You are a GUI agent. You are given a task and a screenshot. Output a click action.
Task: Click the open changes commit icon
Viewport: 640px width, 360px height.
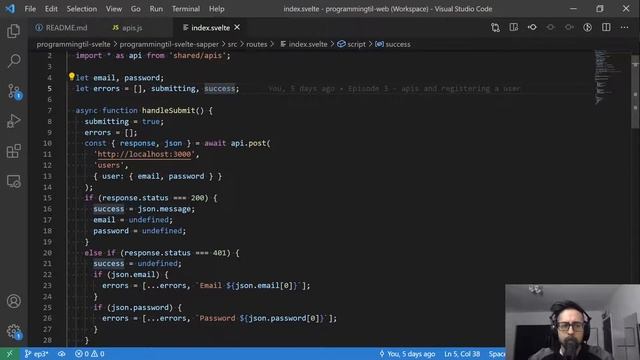tap(532, 27)
